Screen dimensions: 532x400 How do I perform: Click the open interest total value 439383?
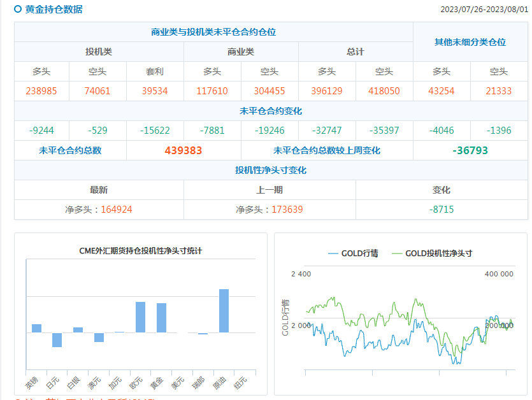coord(183,150)
